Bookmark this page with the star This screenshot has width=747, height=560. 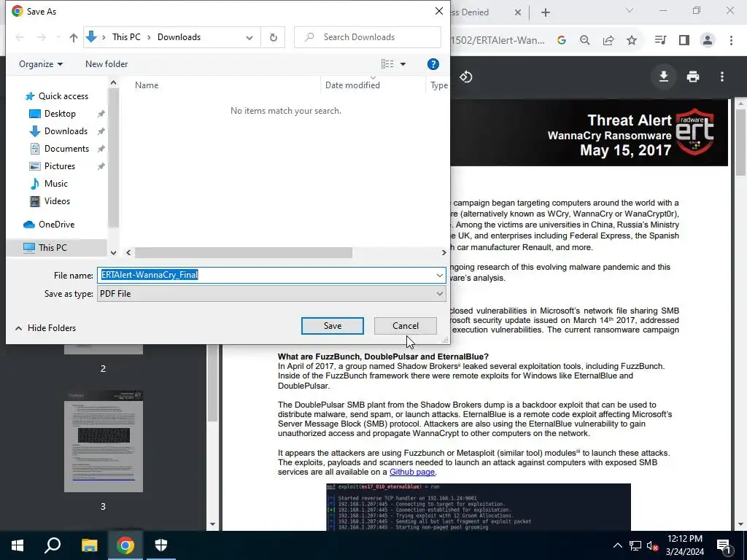[632, 41]
